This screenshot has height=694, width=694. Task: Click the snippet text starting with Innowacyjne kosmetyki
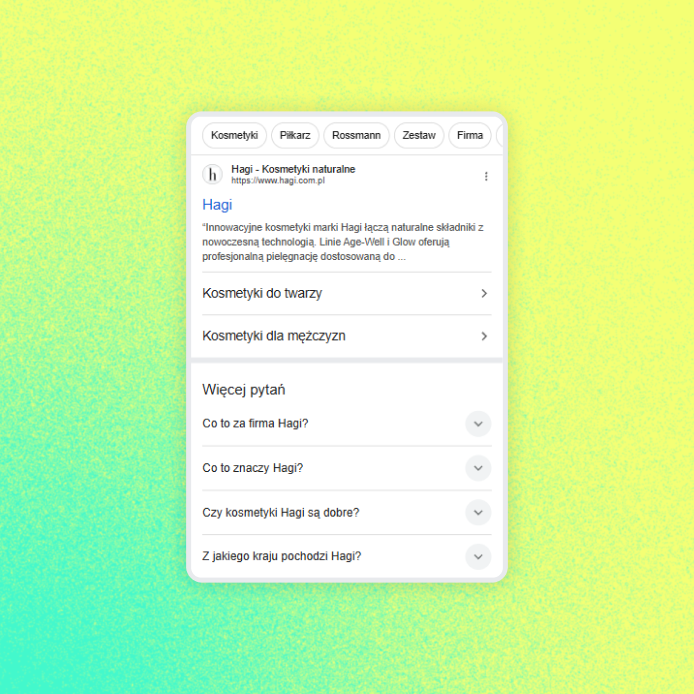(343, 242)
